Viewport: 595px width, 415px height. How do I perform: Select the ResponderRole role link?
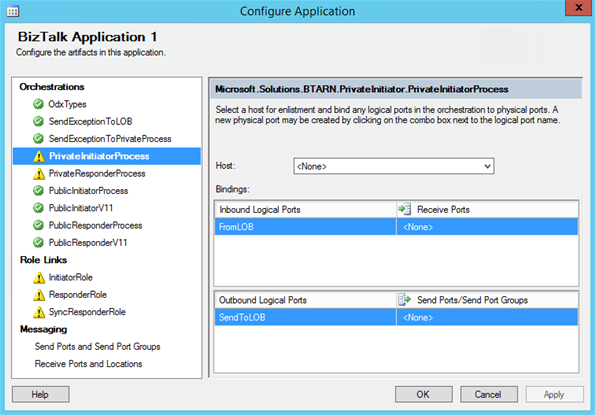tap(78, 295)
